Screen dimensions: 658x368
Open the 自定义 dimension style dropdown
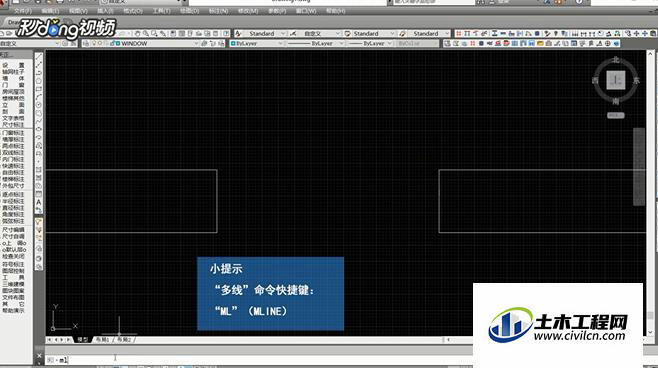[x=337, y=33]
